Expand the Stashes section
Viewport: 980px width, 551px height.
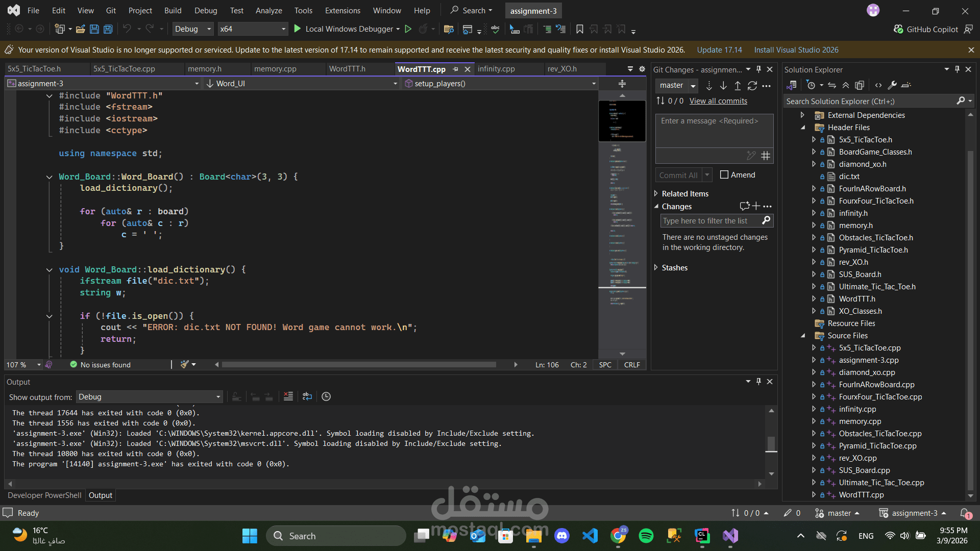click(x=656, y=267)
